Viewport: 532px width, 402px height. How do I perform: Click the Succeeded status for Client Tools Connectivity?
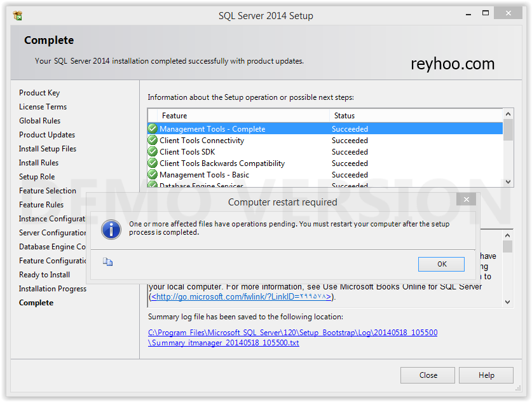coord(350,140)
